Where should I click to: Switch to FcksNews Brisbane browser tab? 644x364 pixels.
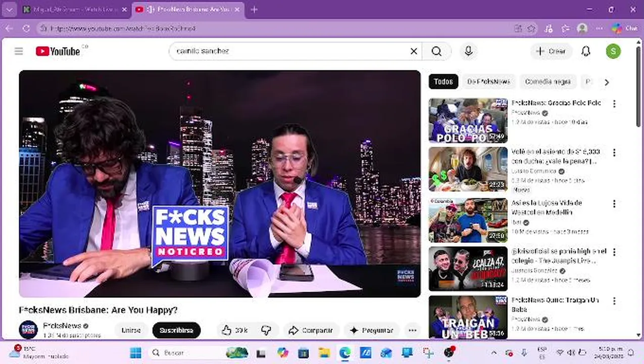[x=187, y=10]
